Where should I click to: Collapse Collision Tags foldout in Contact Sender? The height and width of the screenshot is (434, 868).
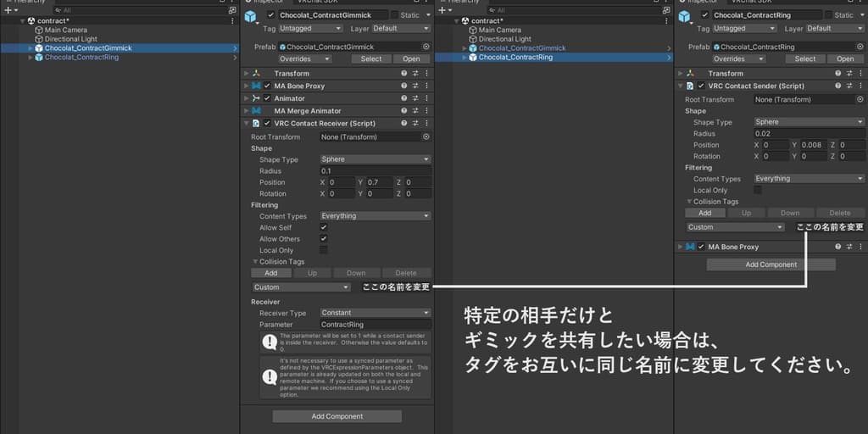pos(689,202)
